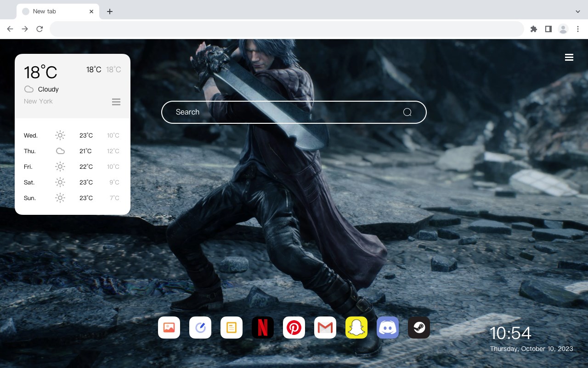
Task: Select the New tab tab
Action: [x=58, y=11]
